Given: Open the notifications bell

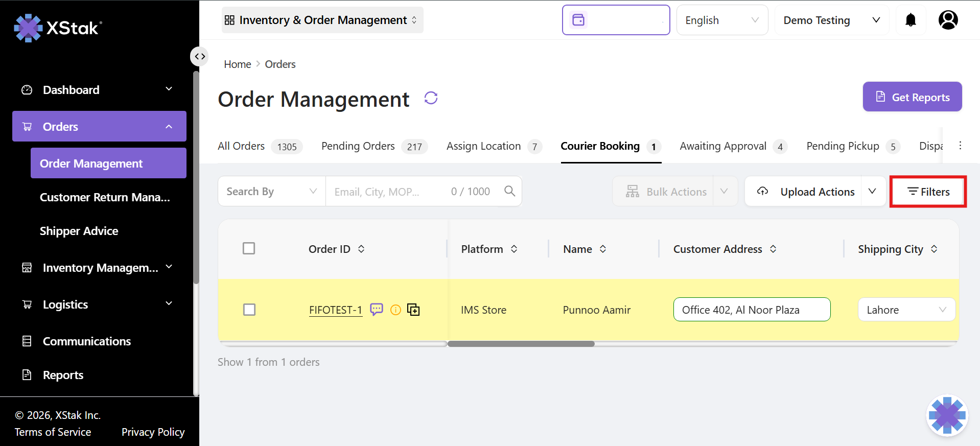Looking at the screenshot, I should 910,20.
